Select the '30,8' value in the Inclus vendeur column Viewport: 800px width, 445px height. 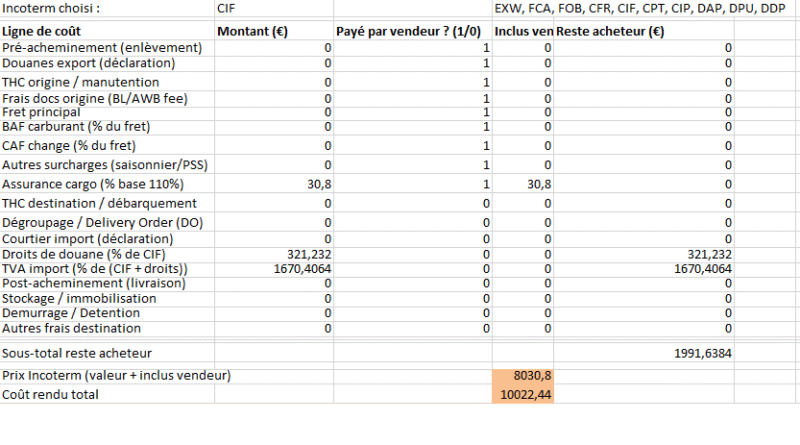click(523, 184)
